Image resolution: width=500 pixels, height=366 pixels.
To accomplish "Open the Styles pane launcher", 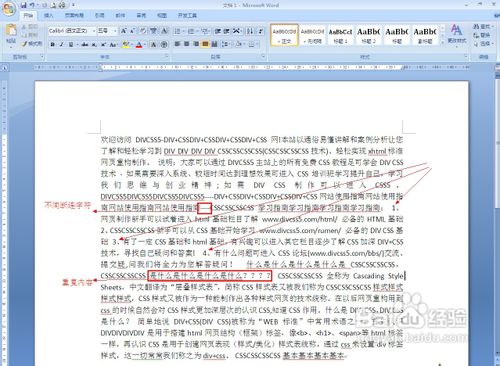I will pyautogui.click(x=466, y=56).
